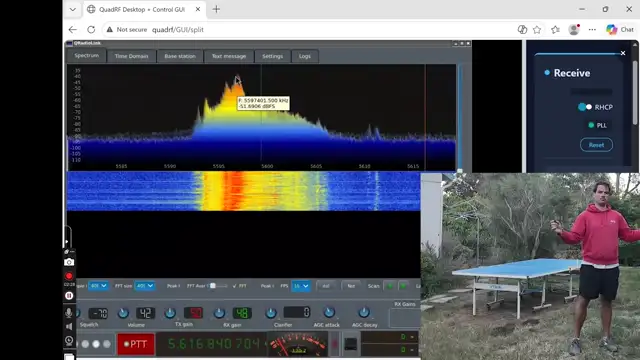
Task: Click the first green Scan button
Action: (x=390, y=286)
